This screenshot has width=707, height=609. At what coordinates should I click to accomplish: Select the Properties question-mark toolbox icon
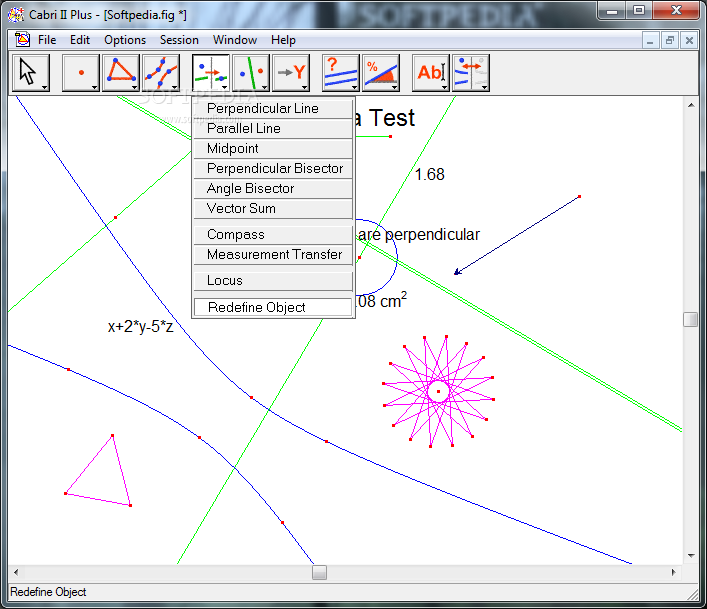tap(341, 73)
